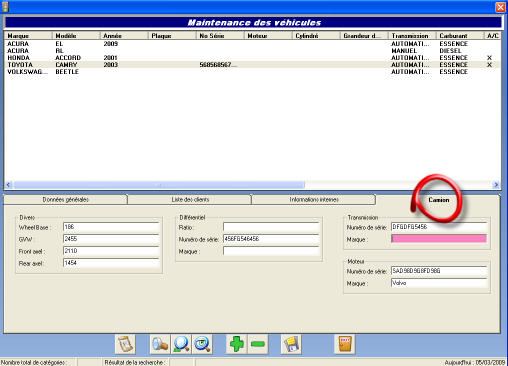Click the traffic light app icon

coord(5,7)
